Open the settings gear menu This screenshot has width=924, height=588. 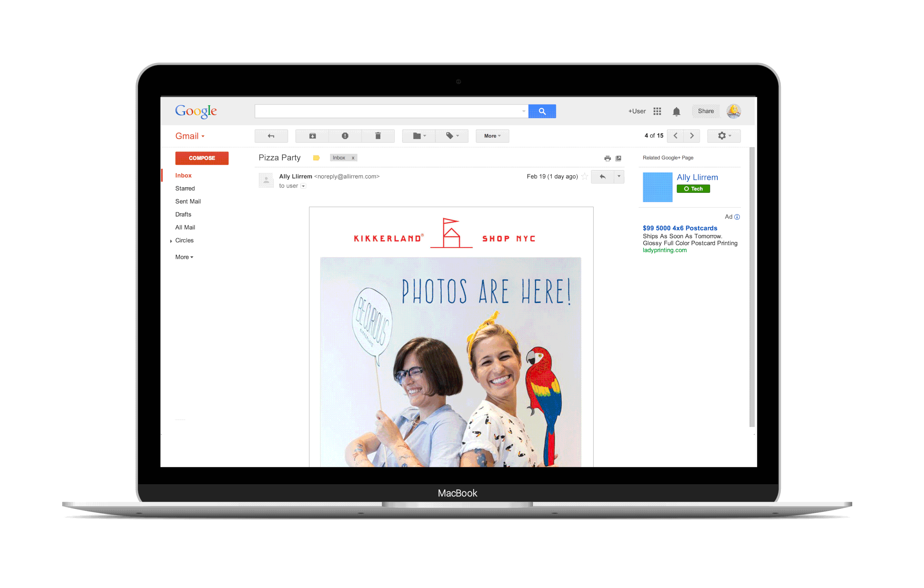click(724, 136)
